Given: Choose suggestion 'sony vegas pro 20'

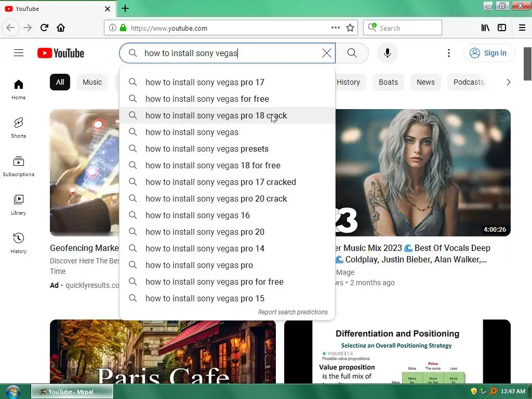Looking at the screenshot, I should pyautogui.click(x=228, y=232).
